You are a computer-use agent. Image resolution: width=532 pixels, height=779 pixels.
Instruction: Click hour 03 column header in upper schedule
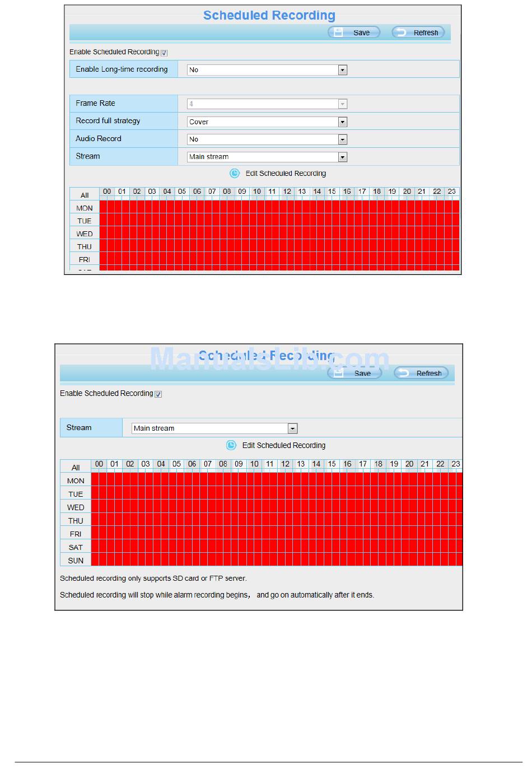click(x=152, y=192)
